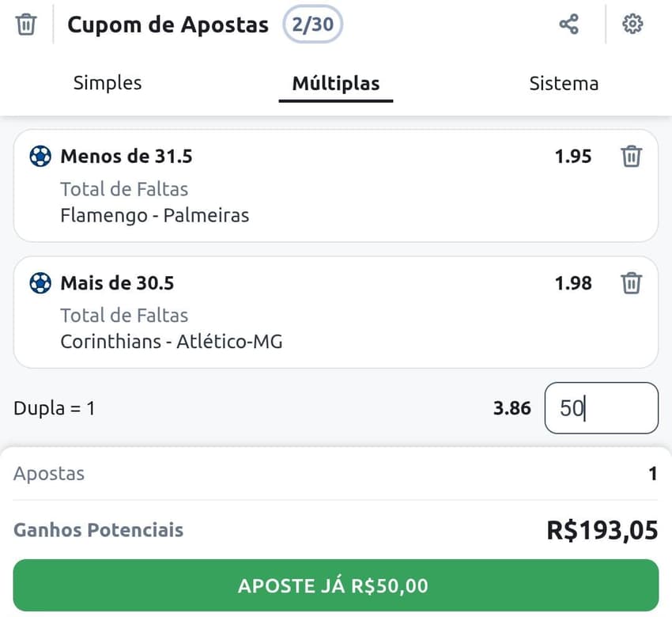Remove the Corinthians - Atlético-MG bet
672x617 pixels.
point(631,282)
